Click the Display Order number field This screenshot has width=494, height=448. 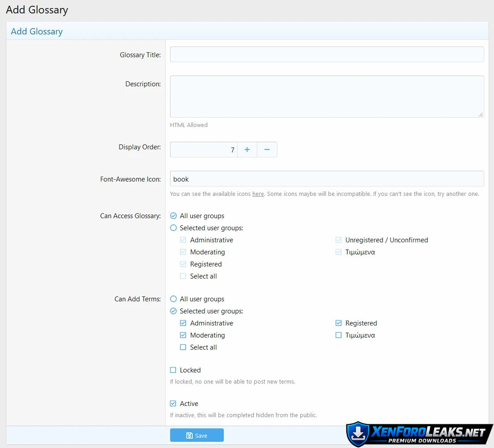point(204,150)
